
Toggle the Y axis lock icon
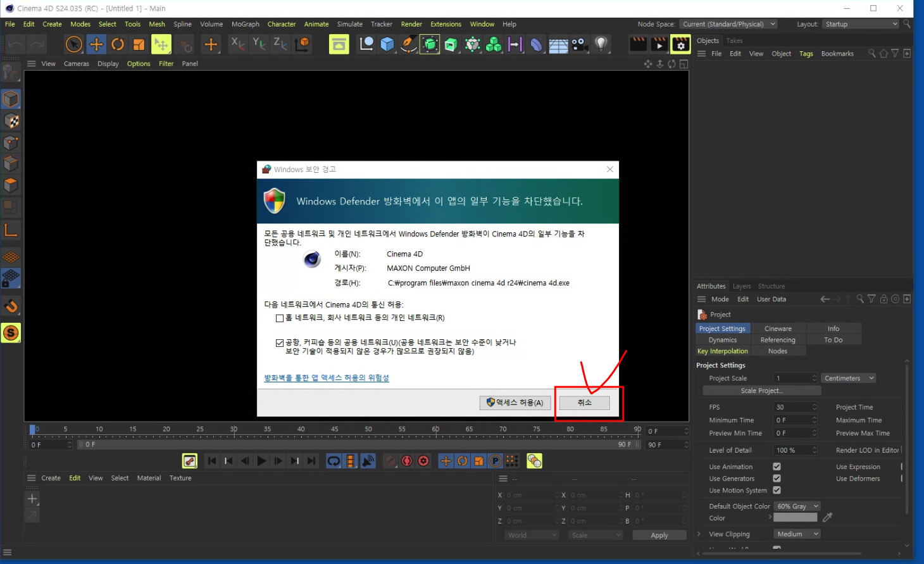[x=259, y=44]
